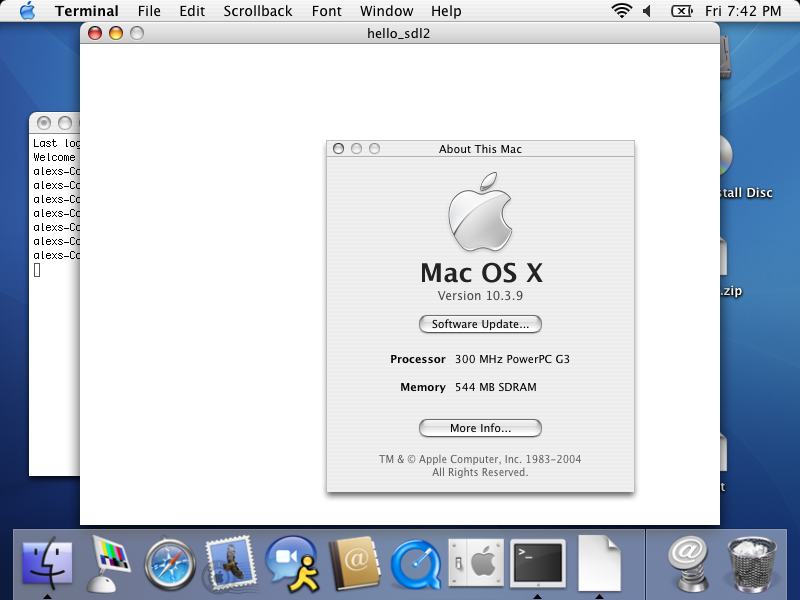Click the 'Welcome' line in Terminal window

point(54,157)
